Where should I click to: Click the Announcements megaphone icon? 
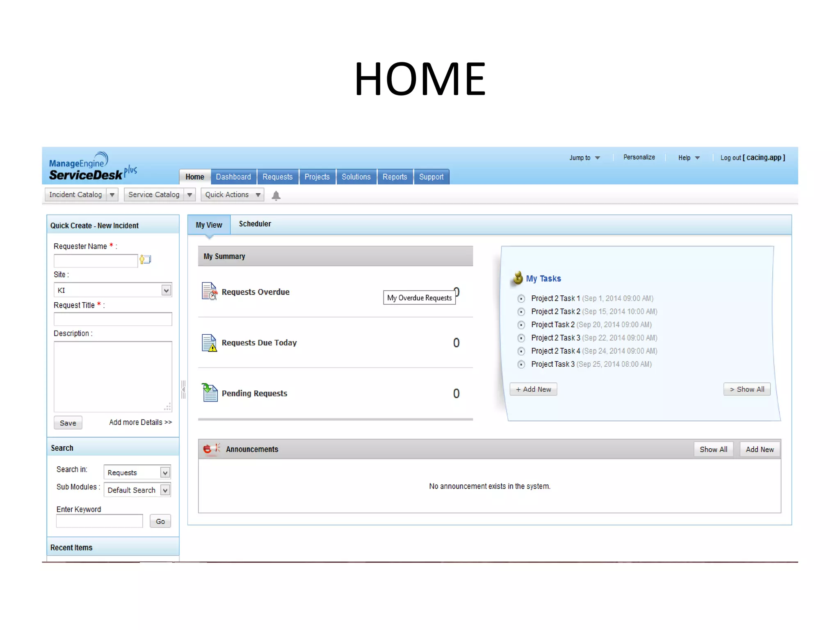pos(211,449)
